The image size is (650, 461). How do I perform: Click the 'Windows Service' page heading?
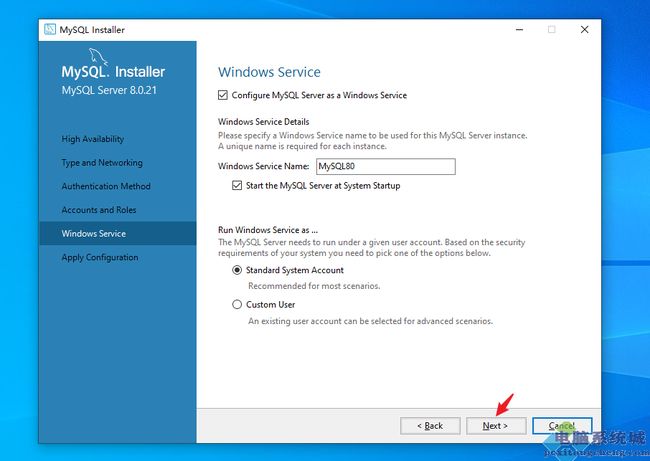point(269,72)
